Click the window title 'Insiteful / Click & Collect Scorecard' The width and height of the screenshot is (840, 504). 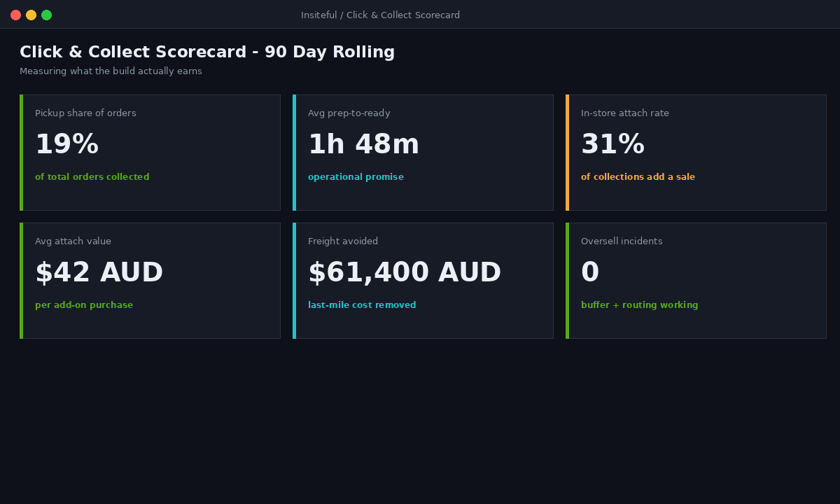coord(380,15)
